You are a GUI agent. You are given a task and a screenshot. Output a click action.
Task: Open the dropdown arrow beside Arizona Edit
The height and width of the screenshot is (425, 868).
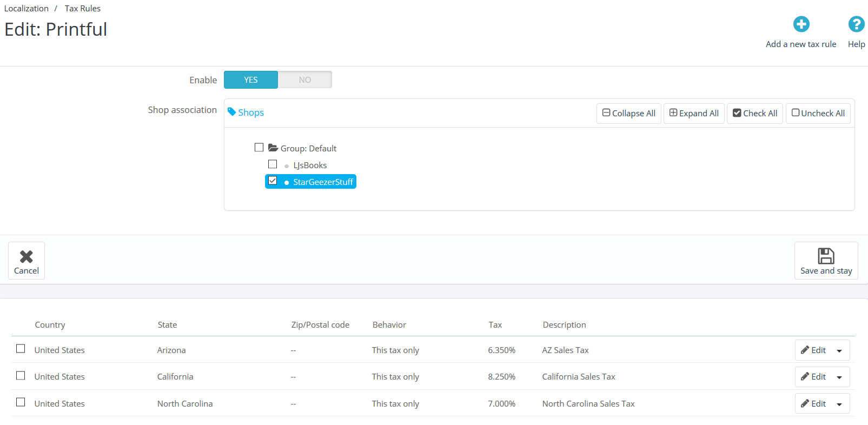839,351
